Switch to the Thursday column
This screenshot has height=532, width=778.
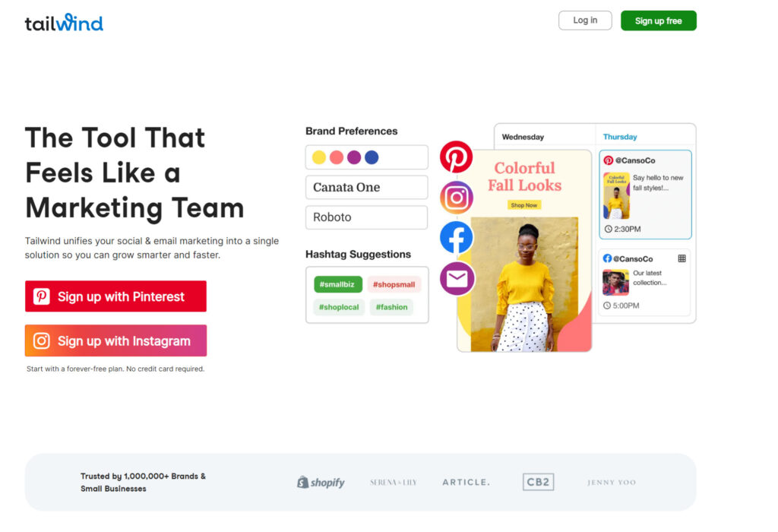tap(620, 137)
